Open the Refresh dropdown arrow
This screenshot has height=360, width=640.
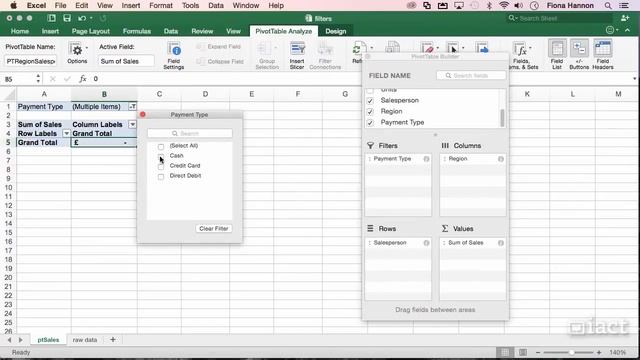click(371, 48)
